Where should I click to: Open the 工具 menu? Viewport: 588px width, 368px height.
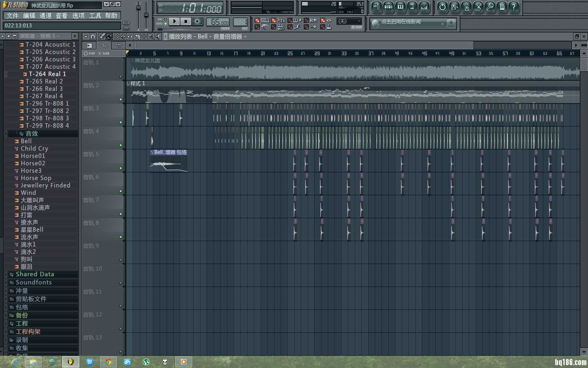[x=95, y=16]
